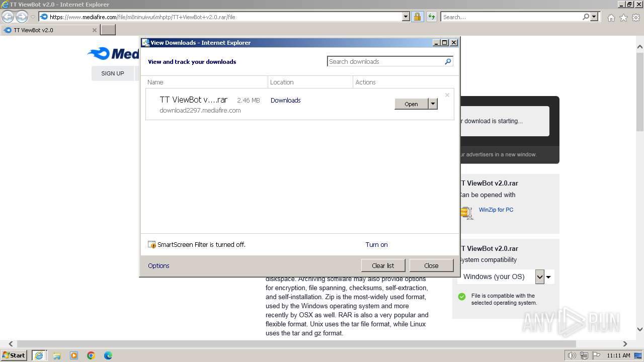Click the recent pages dropdown arrow
The width and height of the screenshot is (644, 362).
33,17
